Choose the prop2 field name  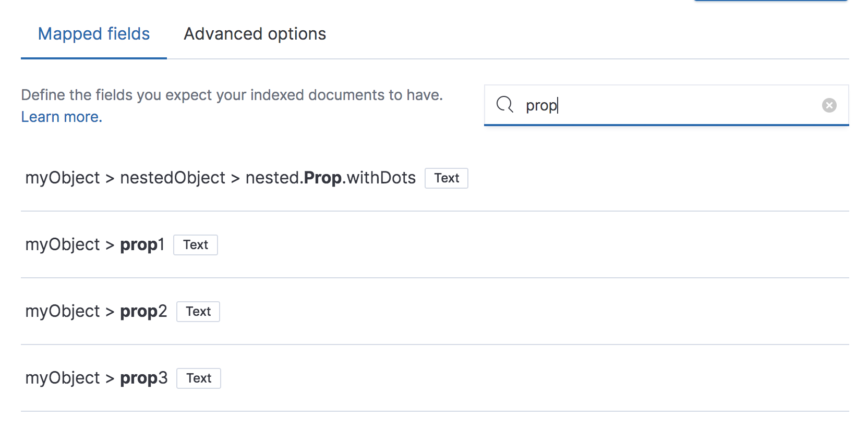click(x=143, y=312)
